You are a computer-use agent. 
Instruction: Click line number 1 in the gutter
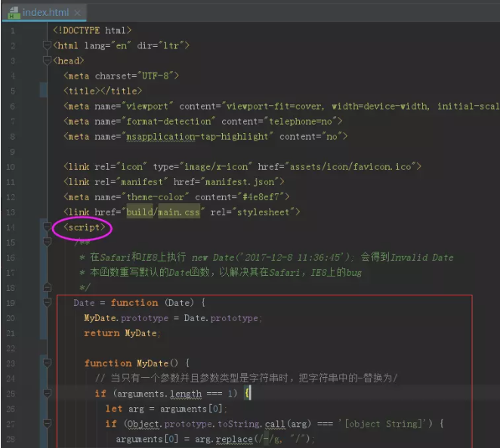tap(12, 31)
